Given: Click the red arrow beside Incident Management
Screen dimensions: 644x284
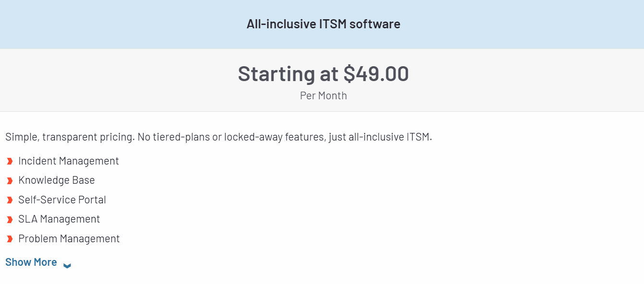Looking at the screenshot, I should 10,161.
